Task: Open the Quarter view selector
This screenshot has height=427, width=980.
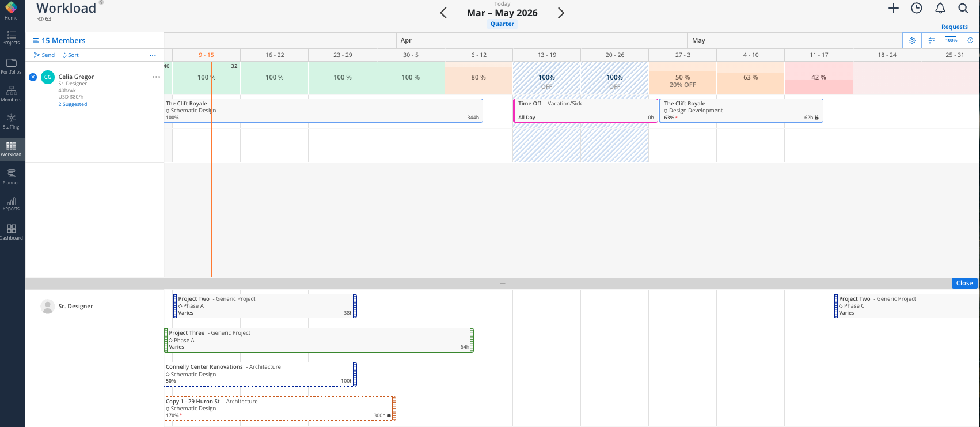Action: [502, 24]
